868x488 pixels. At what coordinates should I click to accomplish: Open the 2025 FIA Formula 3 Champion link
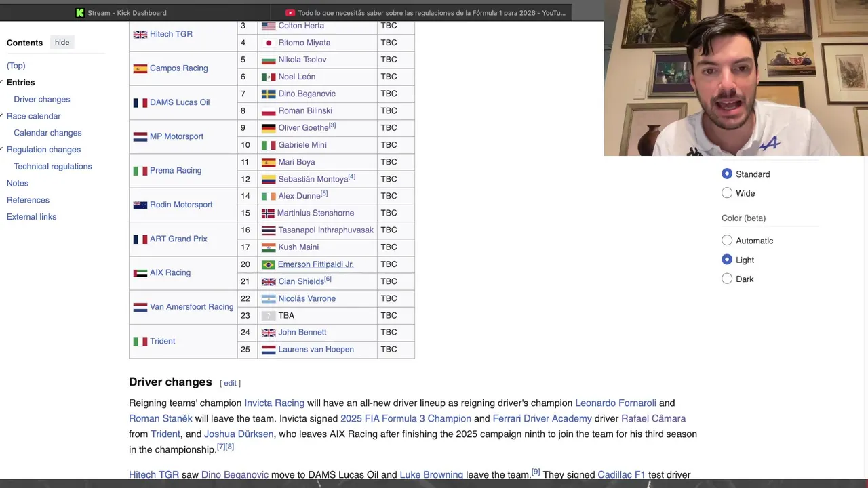point(406,419)
